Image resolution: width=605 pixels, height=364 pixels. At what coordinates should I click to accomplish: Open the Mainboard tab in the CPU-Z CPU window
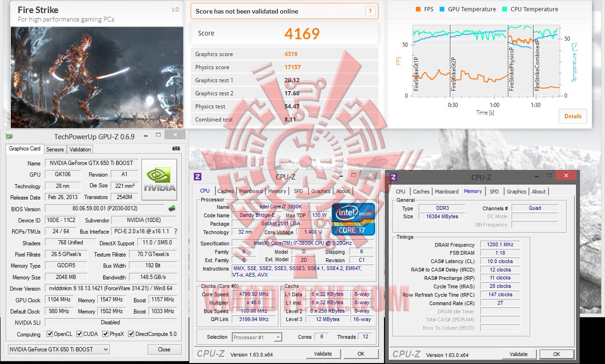point(251,191)
